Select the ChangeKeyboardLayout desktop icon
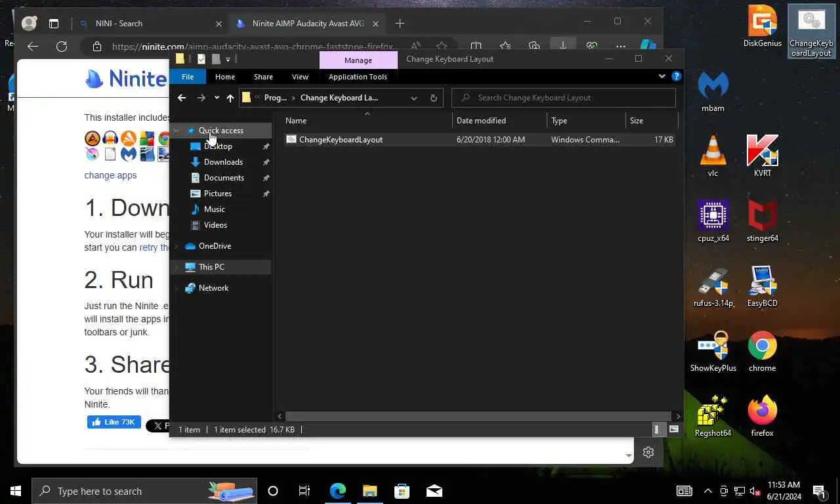This screenshot has height=504, width=840. (811, 31)
